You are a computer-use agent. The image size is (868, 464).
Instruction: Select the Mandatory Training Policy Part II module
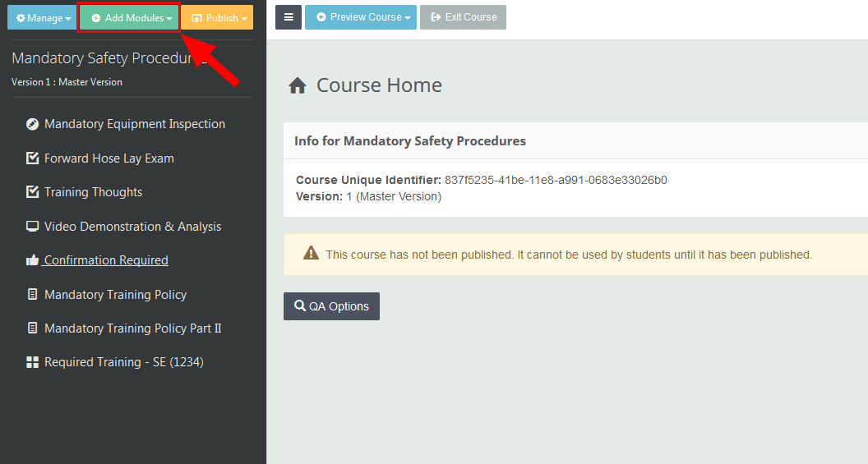[x=132, y=328]
